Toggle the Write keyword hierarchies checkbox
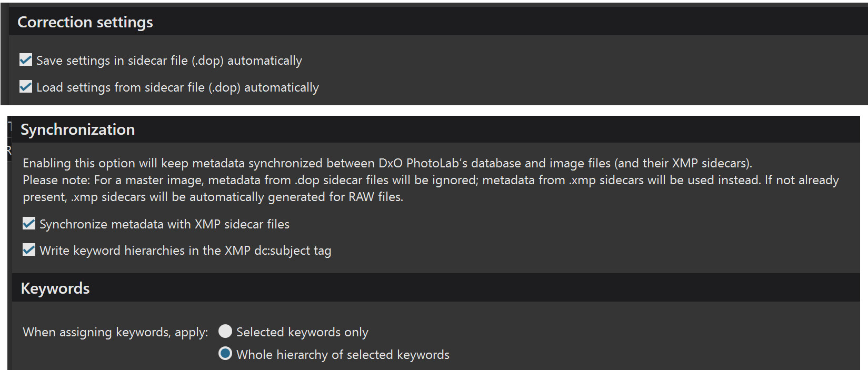 tap(29, 250)
